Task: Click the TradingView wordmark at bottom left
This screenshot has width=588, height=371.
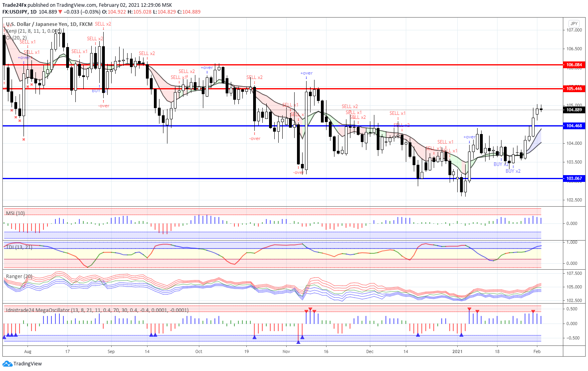Action: pos(28,363)
